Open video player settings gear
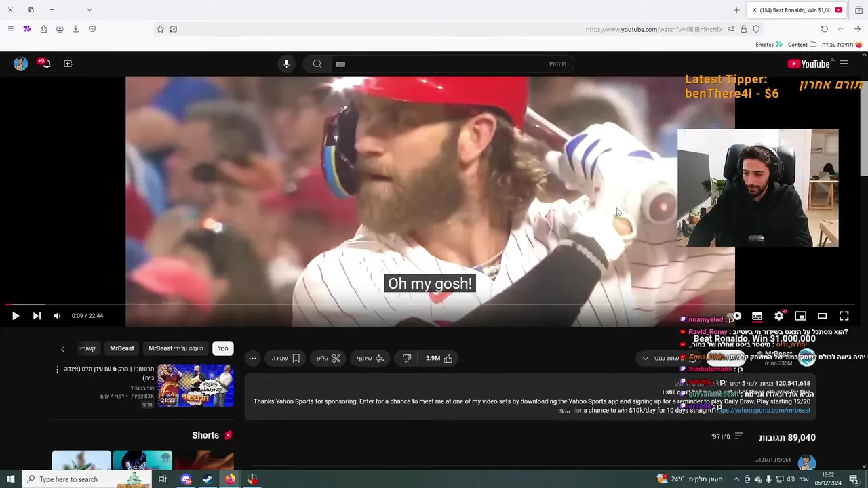The image size is (868, 488). coord(778,316)
